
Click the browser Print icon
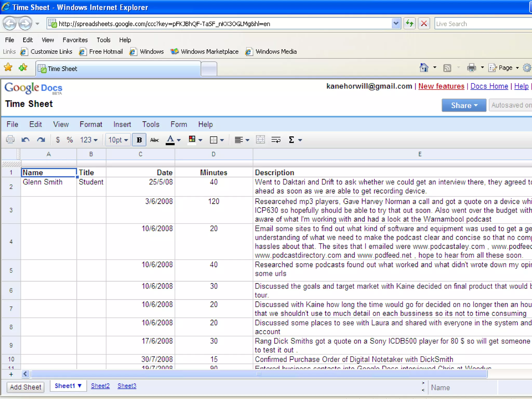click(x=472, y=68)
